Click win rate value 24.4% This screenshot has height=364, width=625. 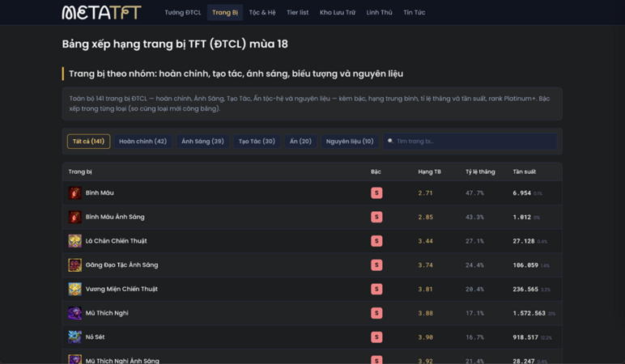(474, 265)
